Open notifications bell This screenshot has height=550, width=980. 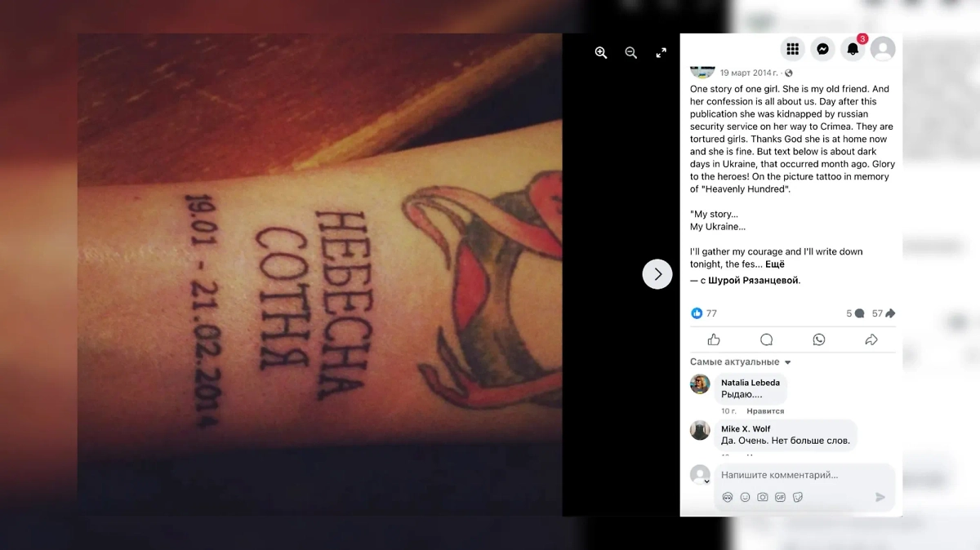(x=853, y=49)
